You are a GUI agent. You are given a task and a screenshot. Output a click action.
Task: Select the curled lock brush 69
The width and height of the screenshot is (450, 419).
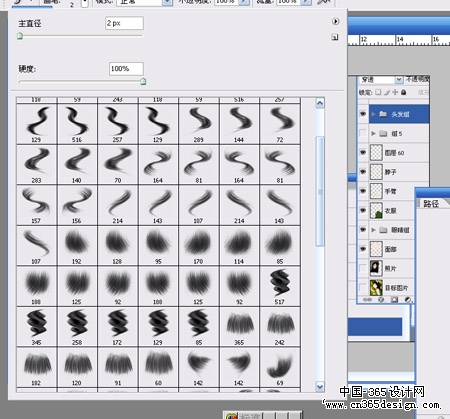[x=280, y=367]
